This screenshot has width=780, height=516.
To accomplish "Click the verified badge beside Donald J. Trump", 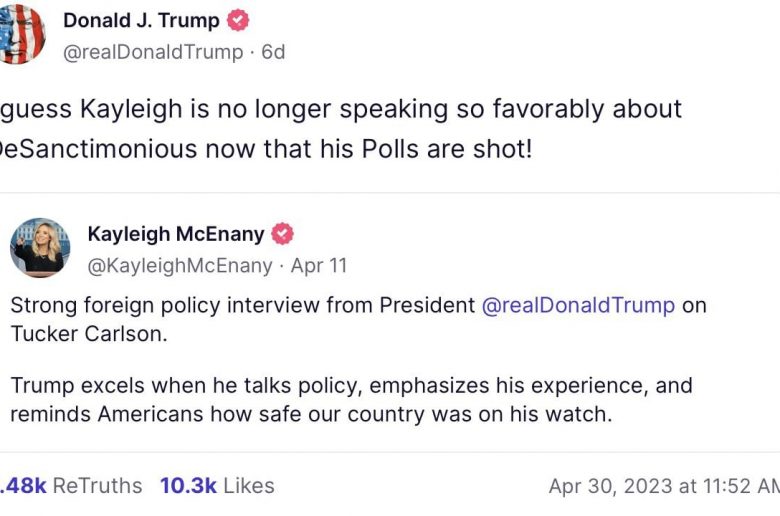I will click(x=238, y=21).
